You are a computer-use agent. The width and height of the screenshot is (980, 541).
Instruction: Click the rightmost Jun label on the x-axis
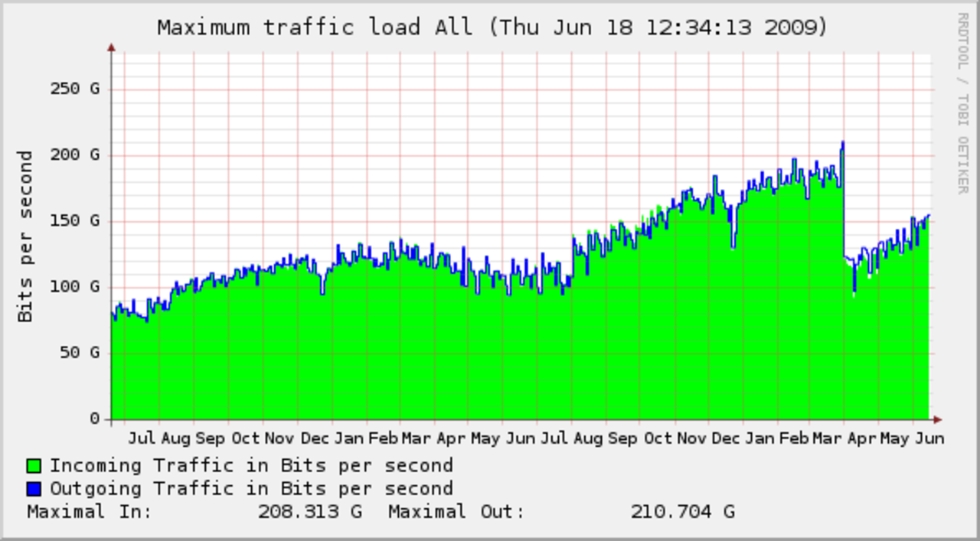(x=929, y=438)
